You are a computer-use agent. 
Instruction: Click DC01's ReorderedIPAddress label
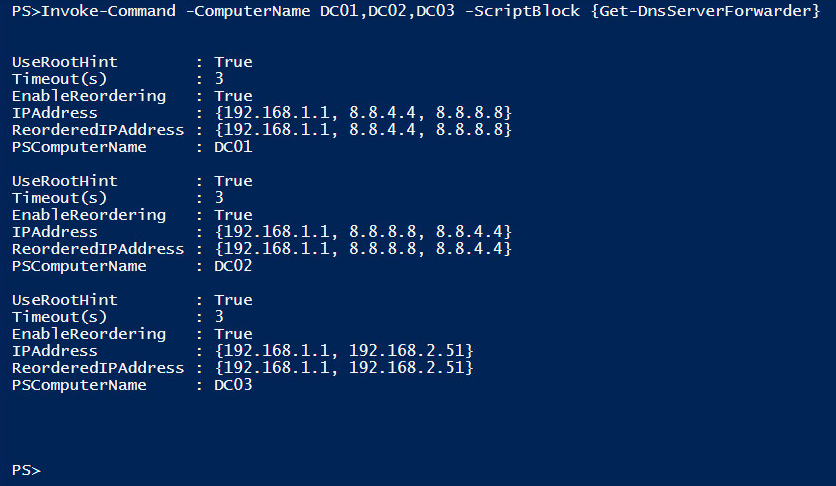98,129
